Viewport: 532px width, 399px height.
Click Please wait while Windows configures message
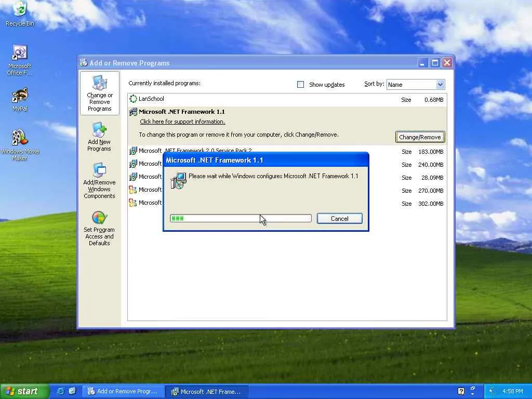[273, 176]
